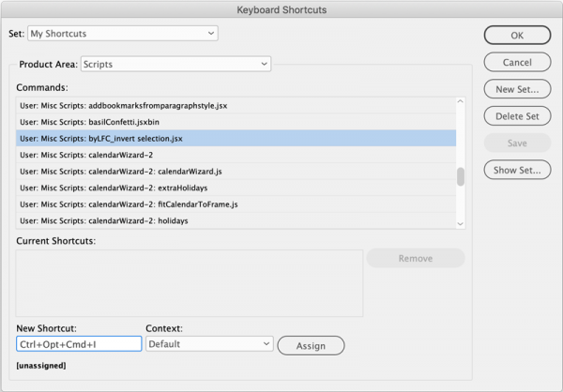This screenshot has width=563, height=392.
Task: Click the Commands list scrollbar thumb
Action: pyautogui.click(x=460, y=176)
